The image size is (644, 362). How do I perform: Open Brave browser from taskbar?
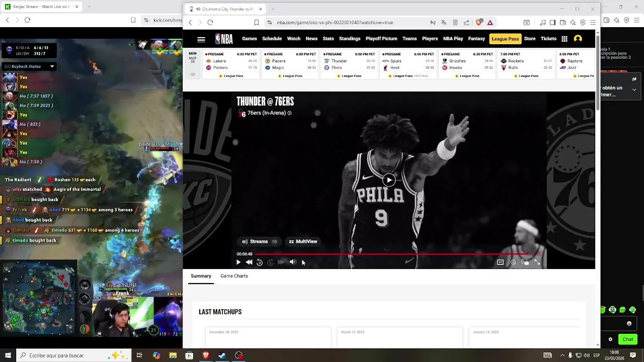[205, 355]
